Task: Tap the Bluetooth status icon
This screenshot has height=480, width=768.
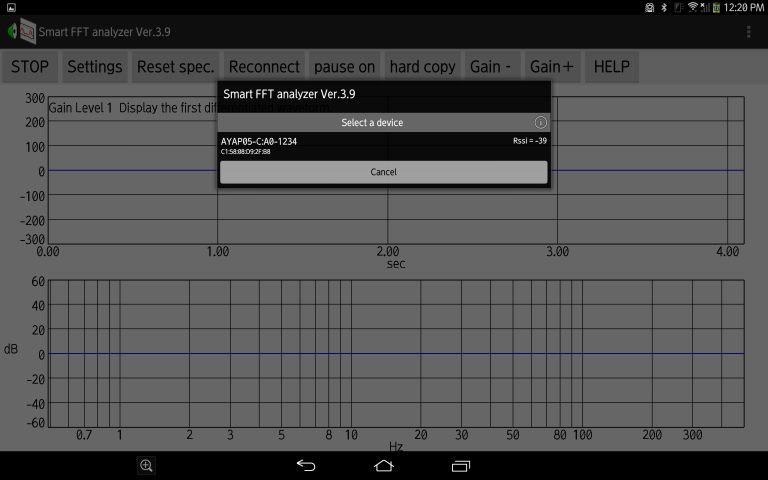Action: (x=663, y=7)
